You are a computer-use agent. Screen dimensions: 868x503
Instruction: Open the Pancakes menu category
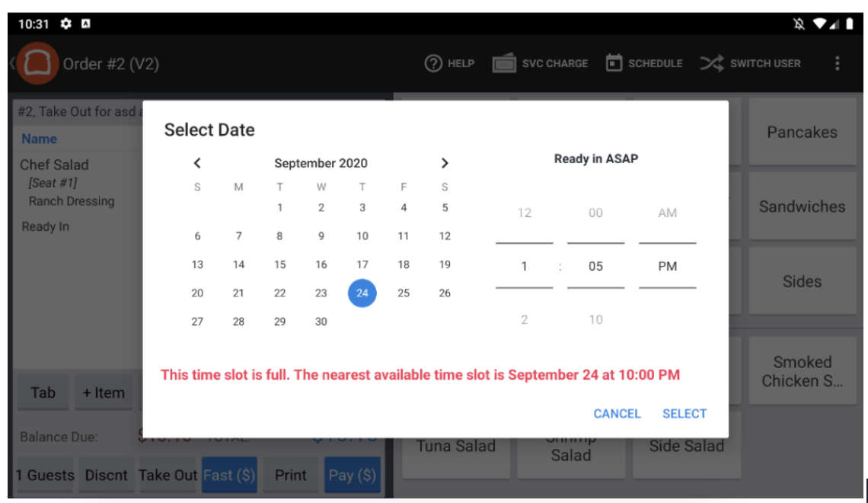coord(801,131)
